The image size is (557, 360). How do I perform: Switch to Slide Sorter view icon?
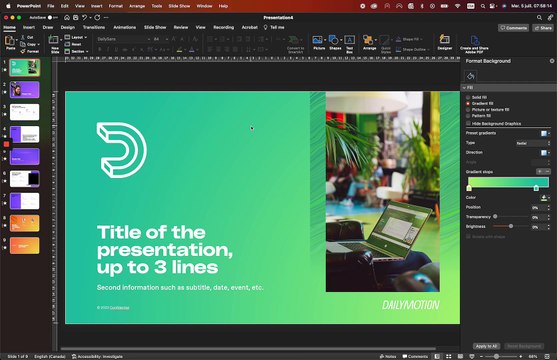pyautogui.click(x=449, y=356)
